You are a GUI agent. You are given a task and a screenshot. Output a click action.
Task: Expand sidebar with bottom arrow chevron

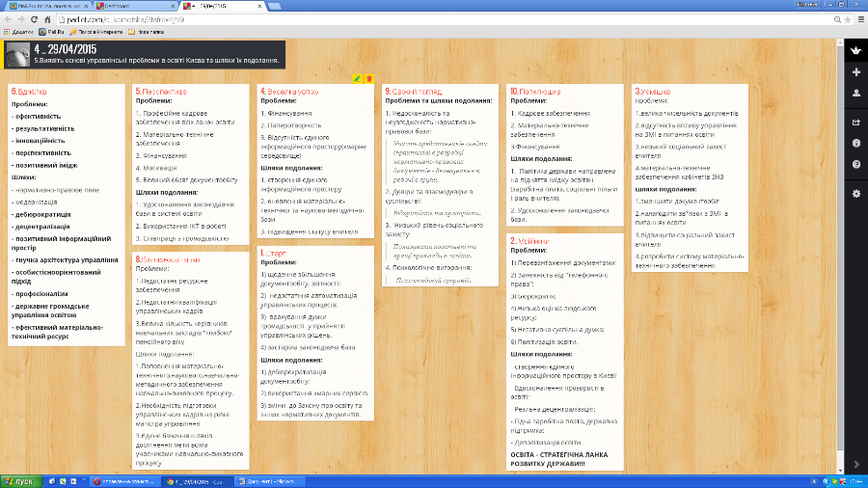click(855, 465)
